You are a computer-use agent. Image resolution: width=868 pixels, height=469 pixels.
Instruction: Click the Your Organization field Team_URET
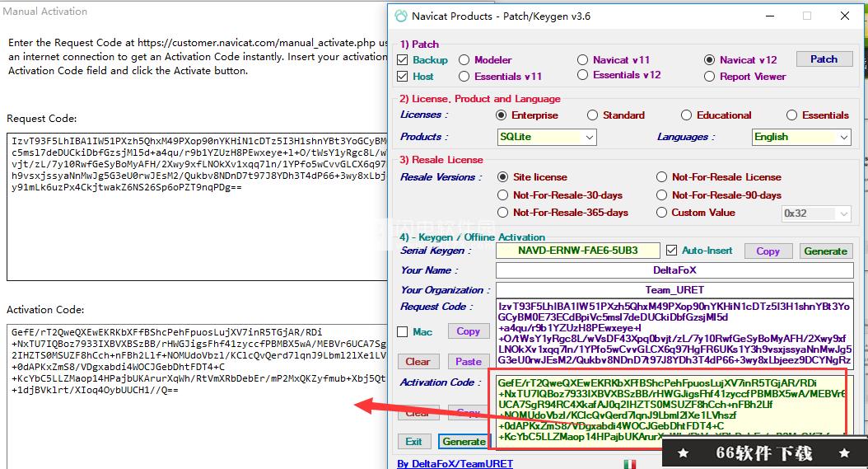[674, 290]
